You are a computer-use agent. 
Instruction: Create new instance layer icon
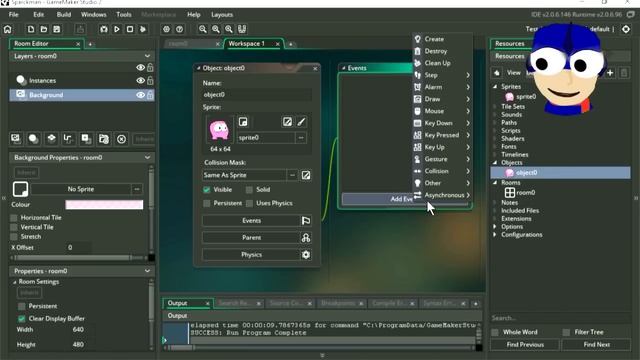(x=33, y=139)
